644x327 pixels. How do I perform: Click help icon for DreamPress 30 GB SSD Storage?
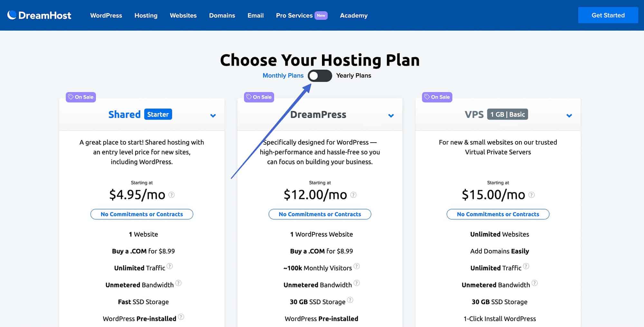point(350,300)
